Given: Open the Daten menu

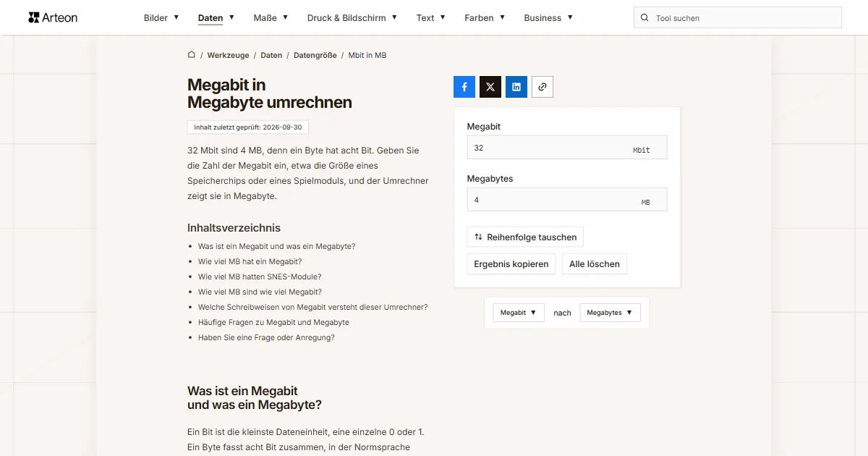Looking at the screenshot, I should pos(216,17).
